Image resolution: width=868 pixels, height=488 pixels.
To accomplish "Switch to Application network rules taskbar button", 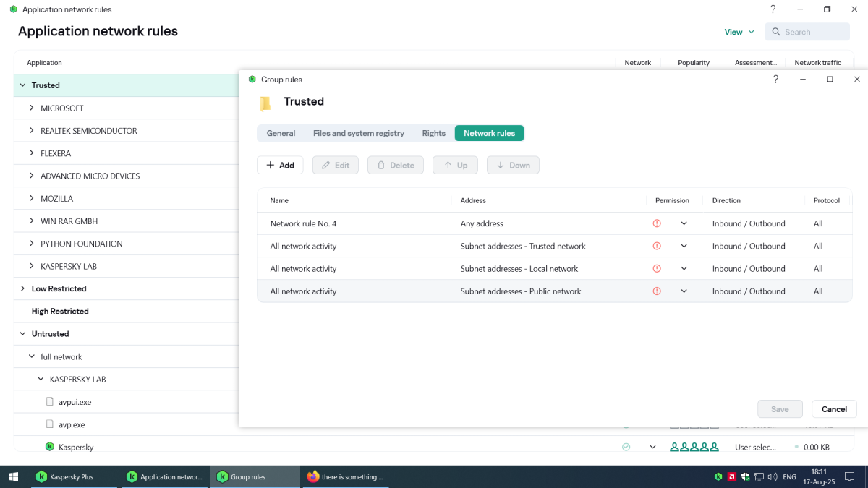I will [x=163, y=477].
